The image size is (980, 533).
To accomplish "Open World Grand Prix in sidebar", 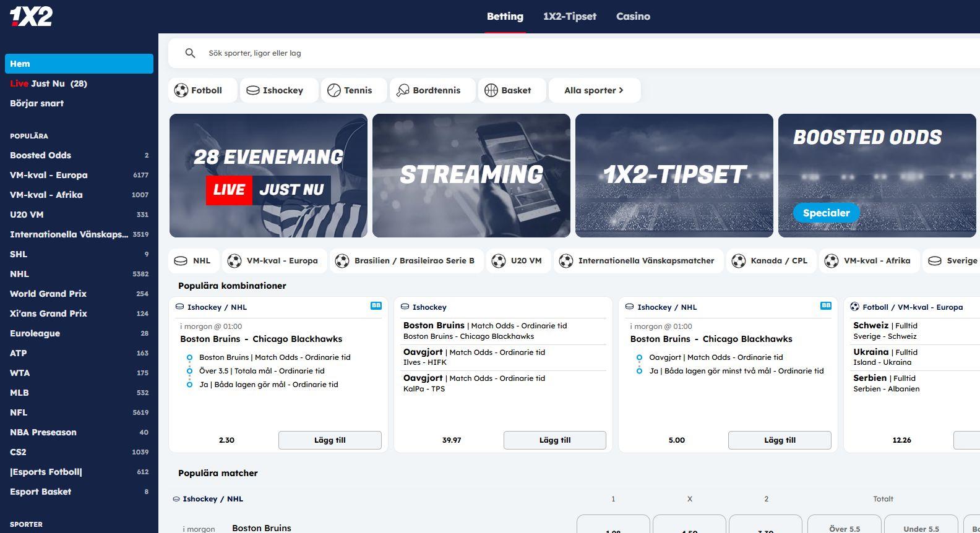I will 79,294.
